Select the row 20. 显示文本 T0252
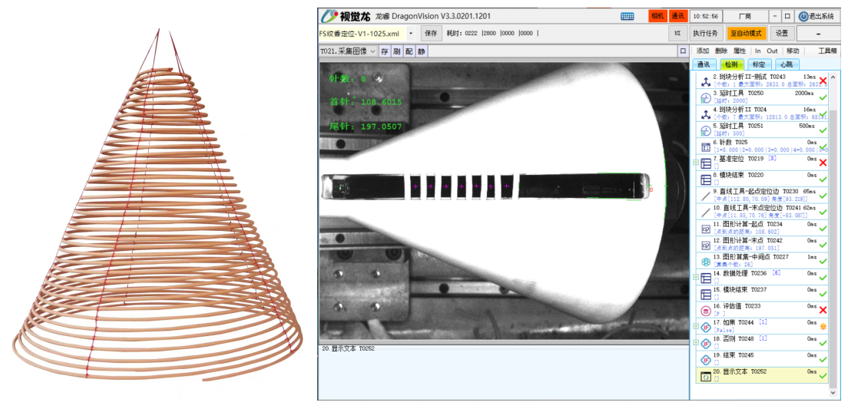851x410 pixels. 761,375
